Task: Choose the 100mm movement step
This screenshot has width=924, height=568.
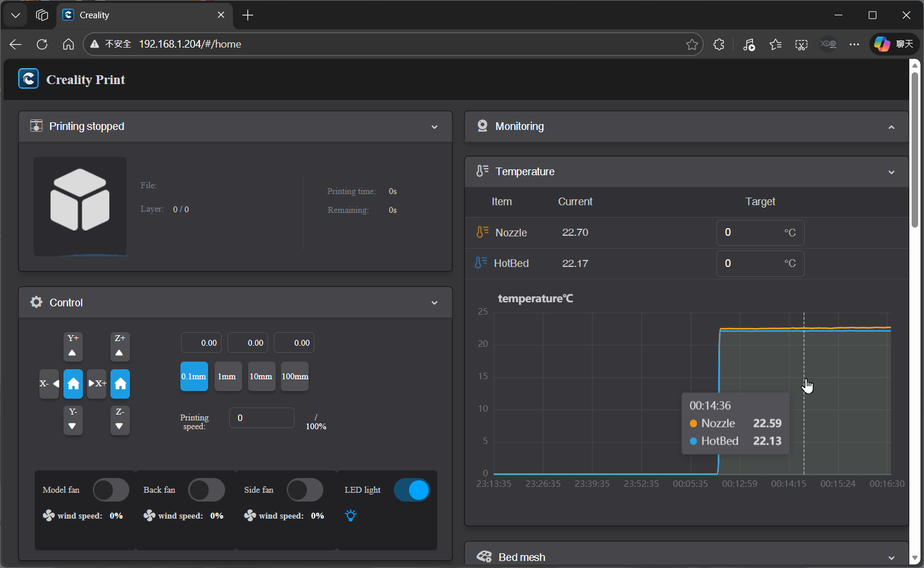Action: tap(295, 376)
